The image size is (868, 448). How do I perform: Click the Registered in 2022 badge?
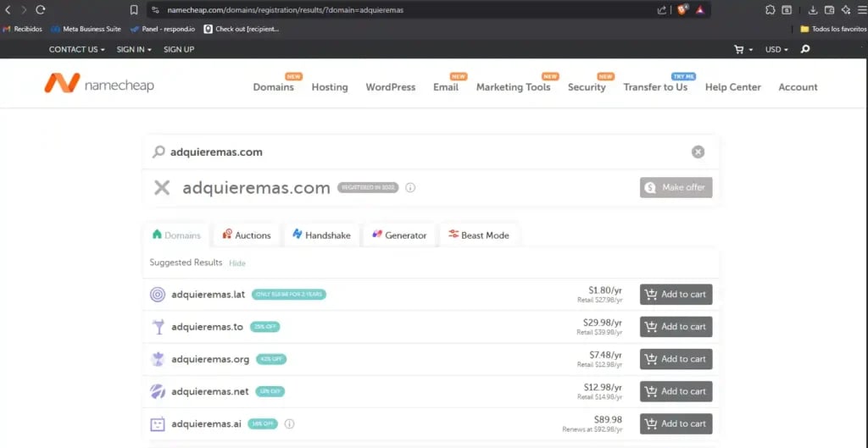(368, 187)
